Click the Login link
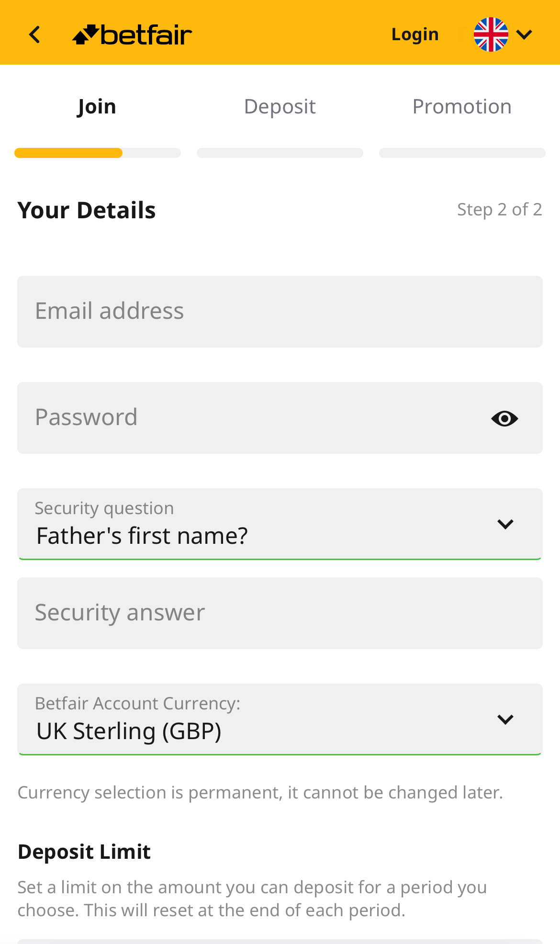This screenshot has width=560, height=944. point(414,34)
